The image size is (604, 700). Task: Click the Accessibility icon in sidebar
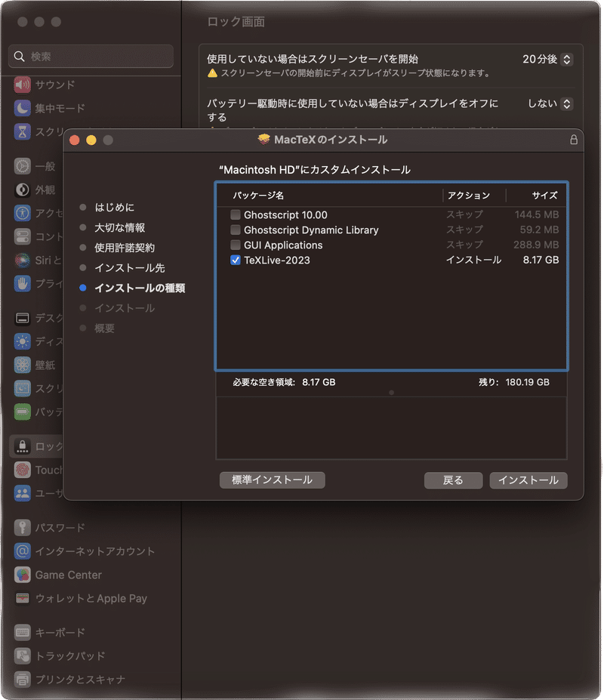23,213
